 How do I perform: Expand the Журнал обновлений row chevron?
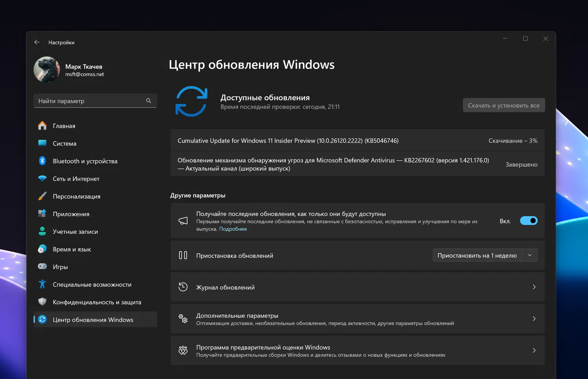click(x=534, y=287)
